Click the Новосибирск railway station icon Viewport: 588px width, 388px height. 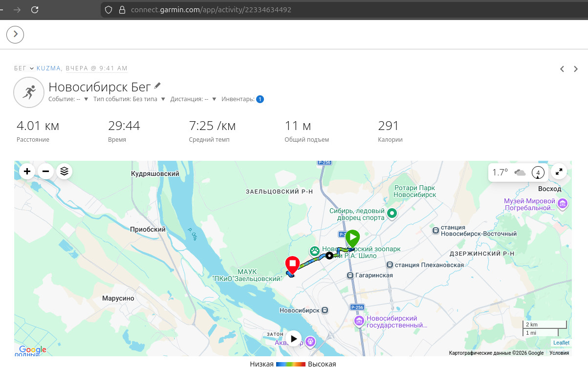[x=326, y=310]
